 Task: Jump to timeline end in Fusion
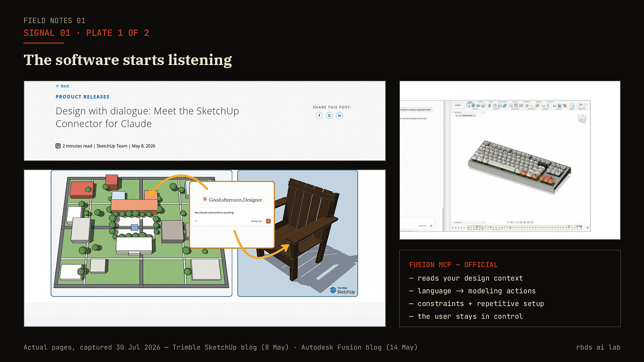point(464,228)
